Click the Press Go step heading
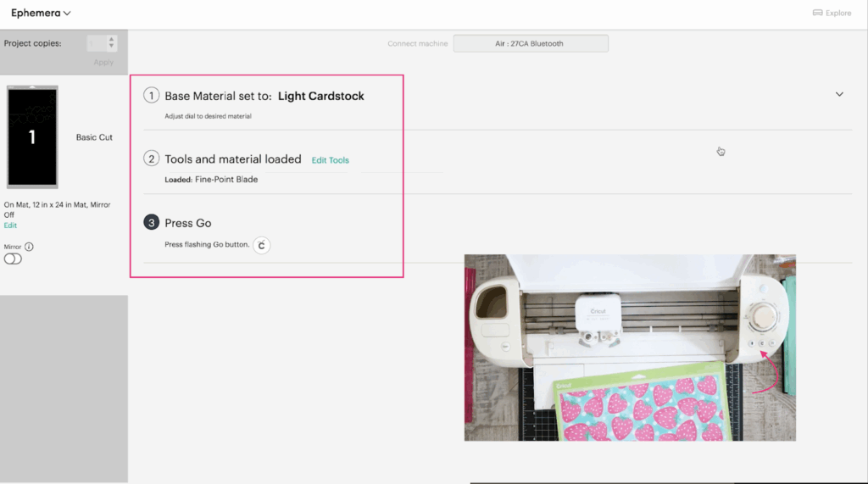The height and width of the screenshot is (484, 868). 187,223
